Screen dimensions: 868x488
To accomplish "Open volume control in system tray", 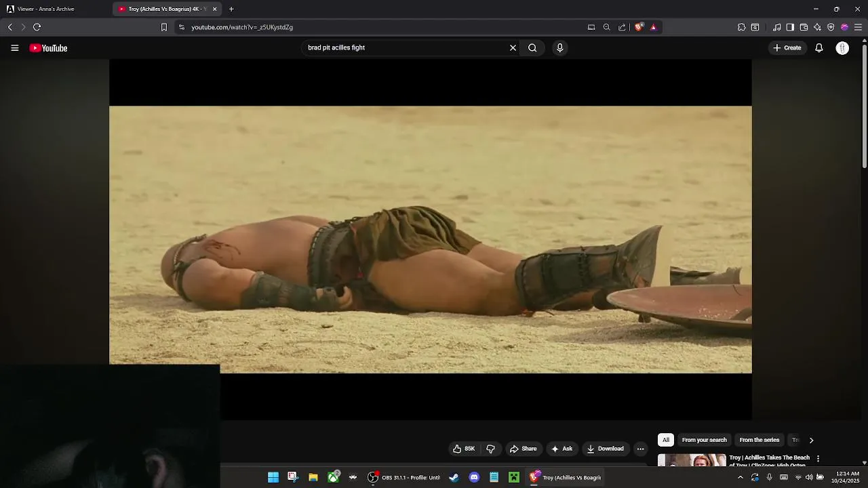I will [808, 477].
